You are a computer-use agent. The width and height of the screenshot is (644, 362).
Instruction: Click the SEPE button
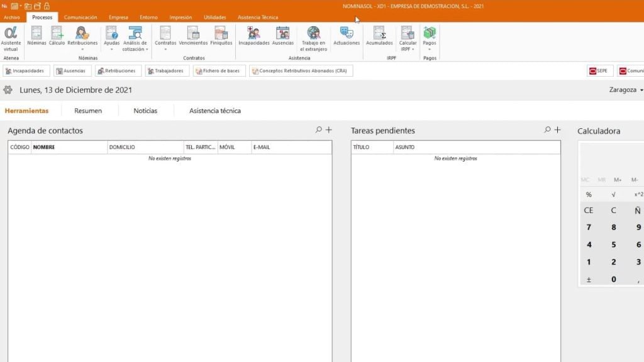[x=599, y=70]
